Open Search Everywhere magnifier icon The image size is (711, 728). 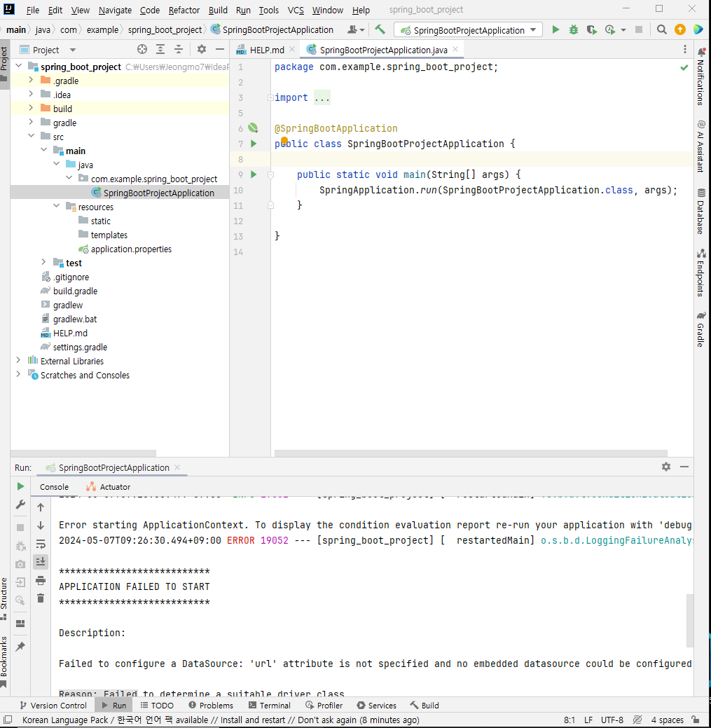tap(662, 29)
